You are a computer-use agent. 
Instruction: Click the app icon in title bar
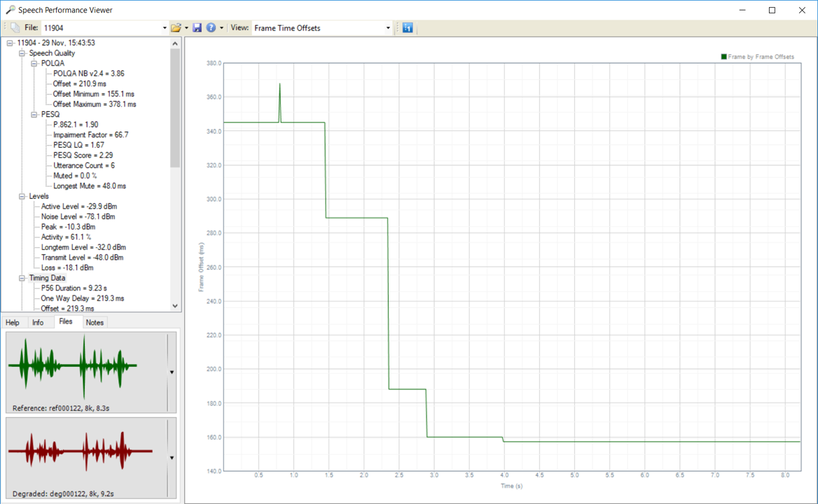10,10
